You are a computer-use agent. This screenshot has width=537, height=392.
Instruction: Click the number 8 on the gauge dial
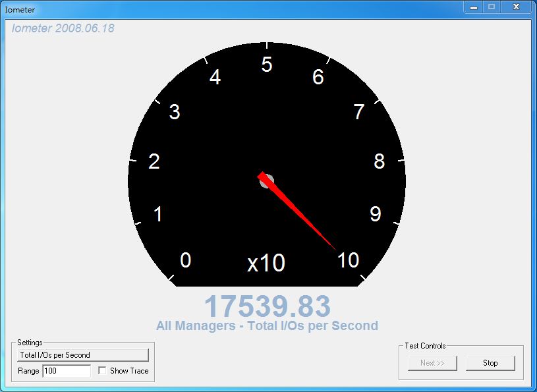(x=380, y=161)
